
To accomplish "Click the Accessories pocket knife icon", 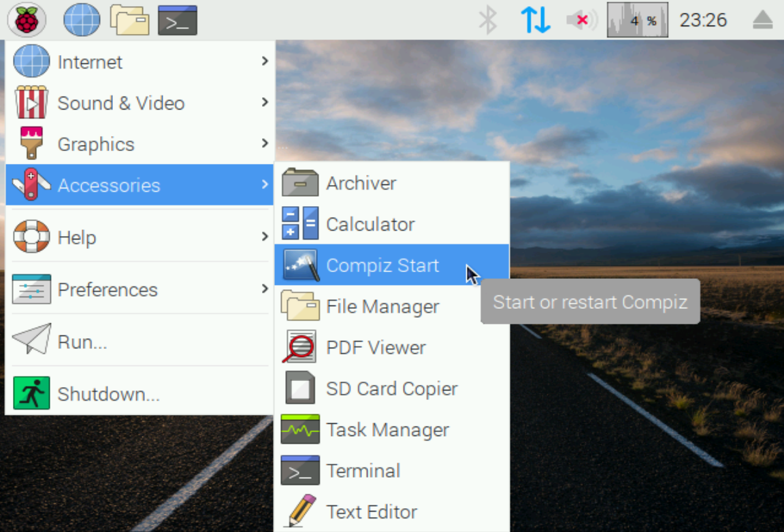I will (31, 184).
